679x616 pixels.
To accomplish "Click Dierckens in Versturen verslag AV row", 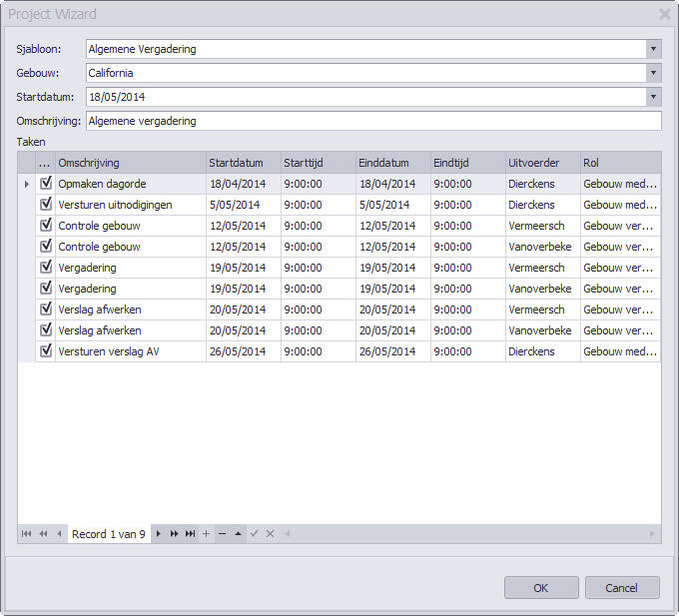I will pyautogui.click(x=543, y=351).
